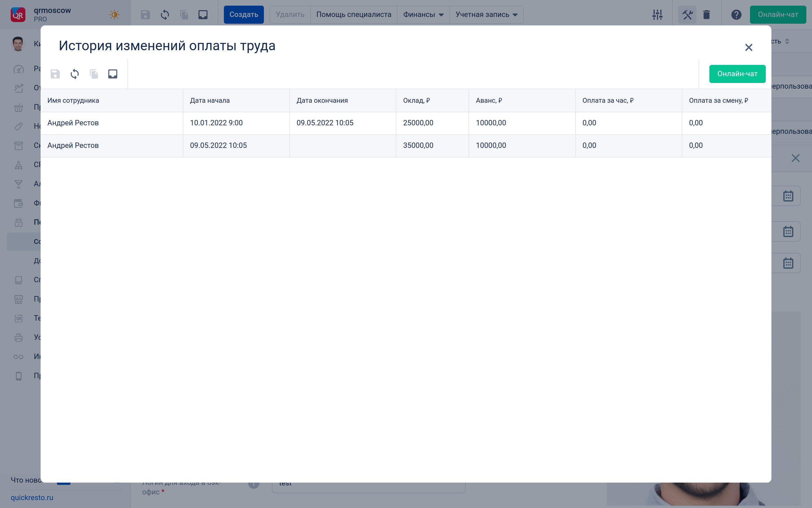Open the second calendar date picker
812x508 pixels.
[788, 231]
